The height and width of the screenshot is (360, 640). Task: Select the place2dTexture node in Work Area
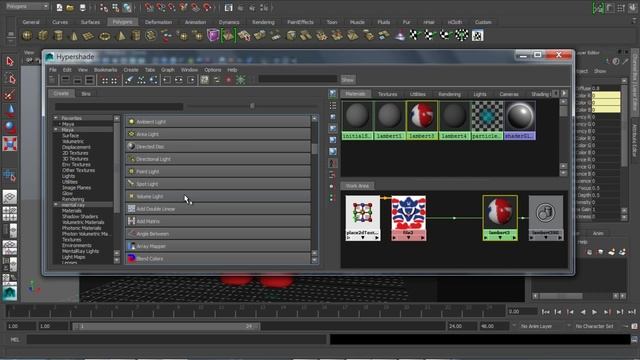coord(362,218)
